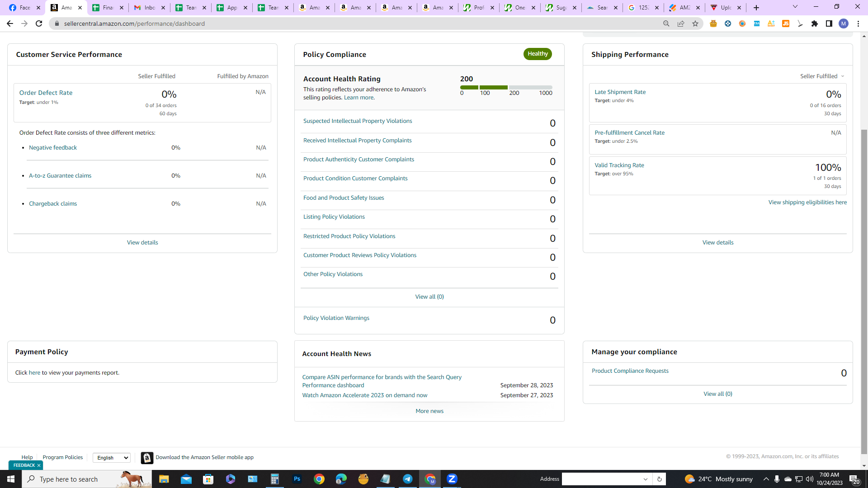Open Negative feedback metric link
The height and width of the screenshot is (488, 868).
coord(53,148)
